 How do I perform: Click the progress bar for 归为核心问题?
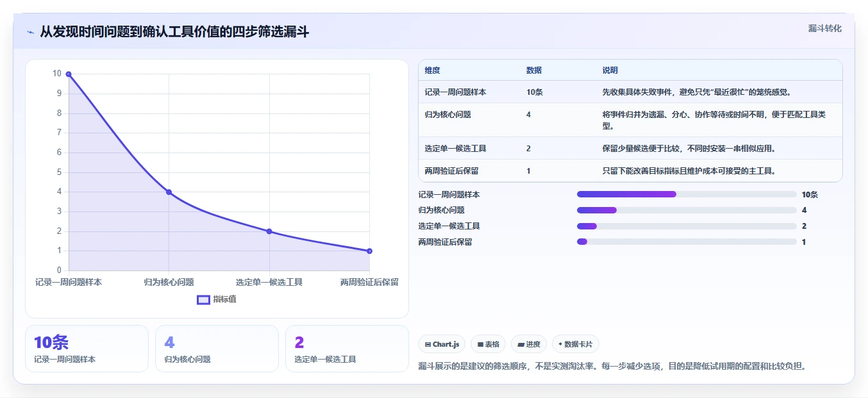(x=687, y=210)
